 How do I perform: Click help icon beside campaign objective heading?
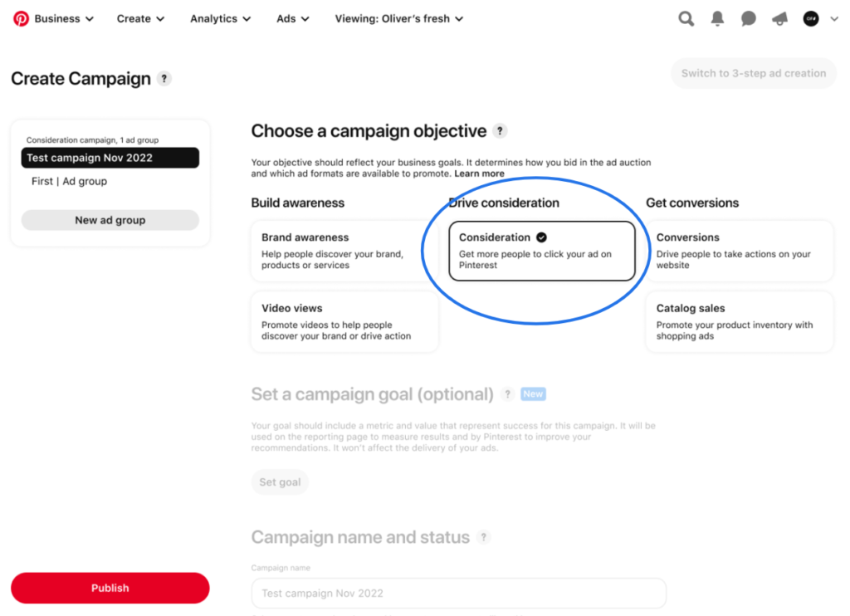click(500, 131)
